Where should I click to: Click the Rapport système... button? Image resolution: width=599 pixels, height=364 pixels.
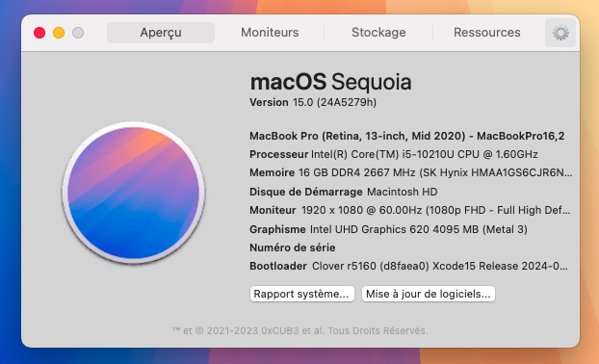pos(301,294)
